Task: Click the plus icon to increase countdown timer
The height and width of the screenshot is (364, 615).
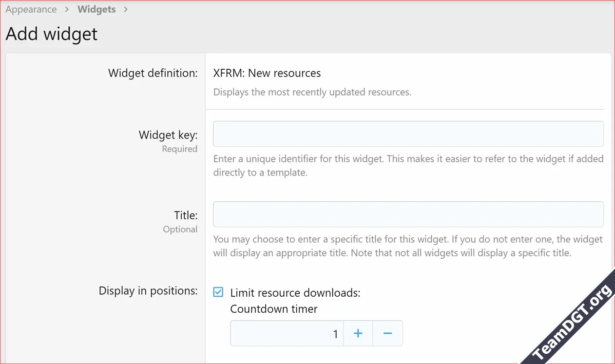Action: [358, 333]
